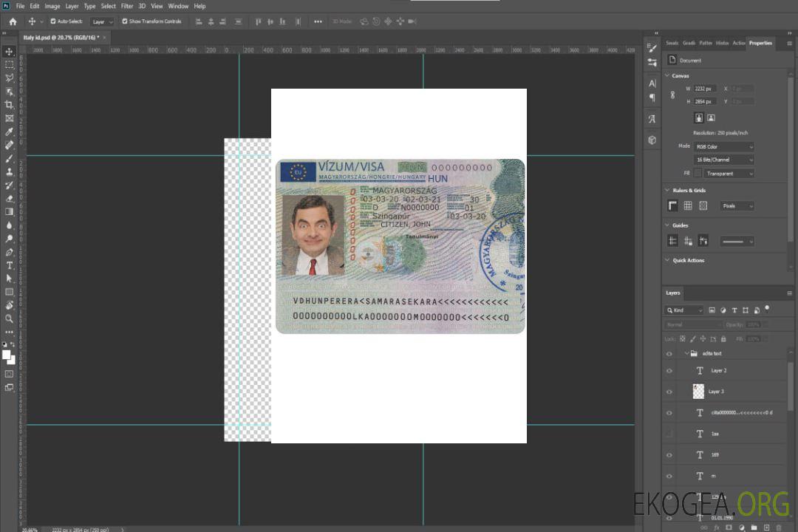Viewport: 798px width, 532px height.
Task: Select the Rectangular Marquee tool
Action: point(9,65)
